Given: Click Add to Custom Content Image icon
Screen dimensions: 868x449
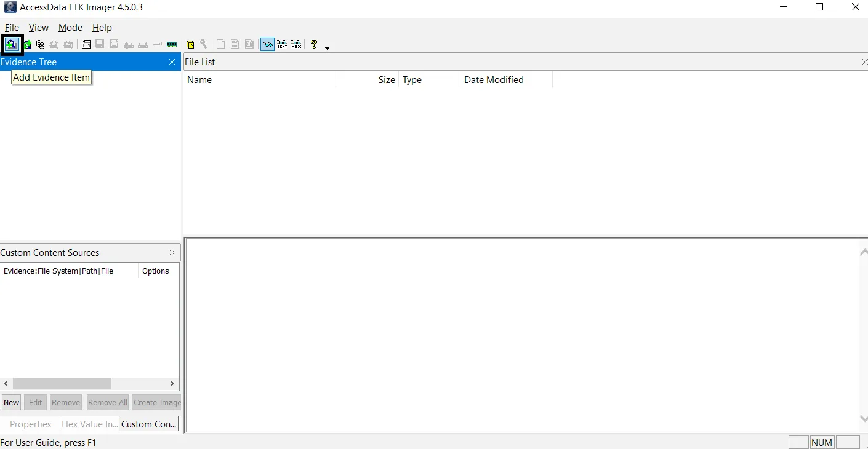Looking at the screenshot, I should [x=129, y=44].
